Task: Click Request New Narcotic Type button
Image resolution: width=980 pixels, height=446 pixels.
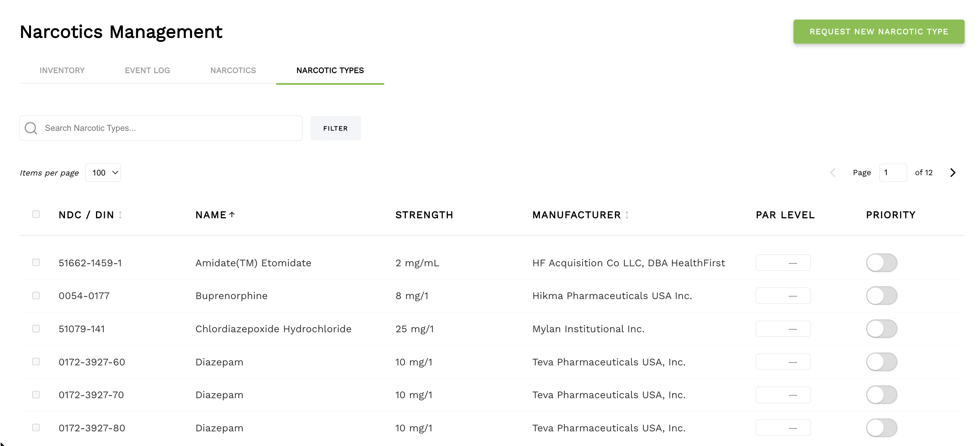Action: (x=878, y=31)
